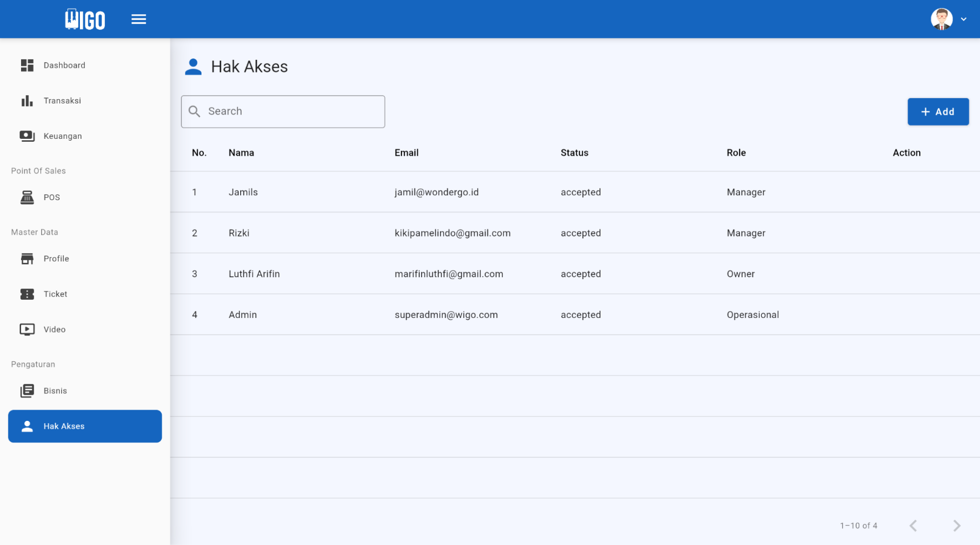Select the Hak Akses menu item

[85, 426]
